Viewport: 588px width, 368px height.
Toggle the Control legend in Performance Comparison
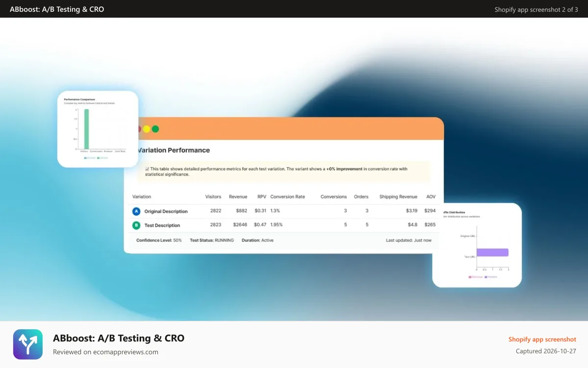(90, 158)
